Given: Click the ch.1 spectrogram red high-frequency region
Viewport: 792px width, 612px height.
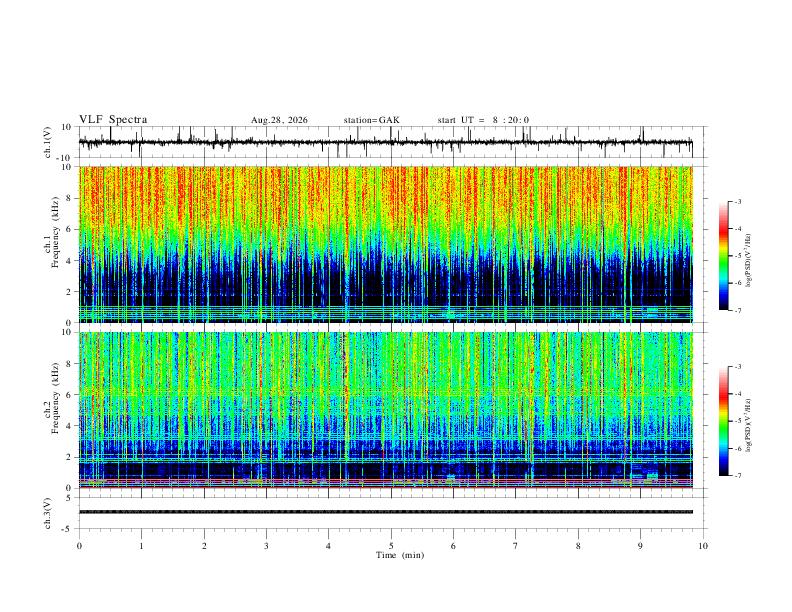Looking at the screenshot, I should pos(385,194).
